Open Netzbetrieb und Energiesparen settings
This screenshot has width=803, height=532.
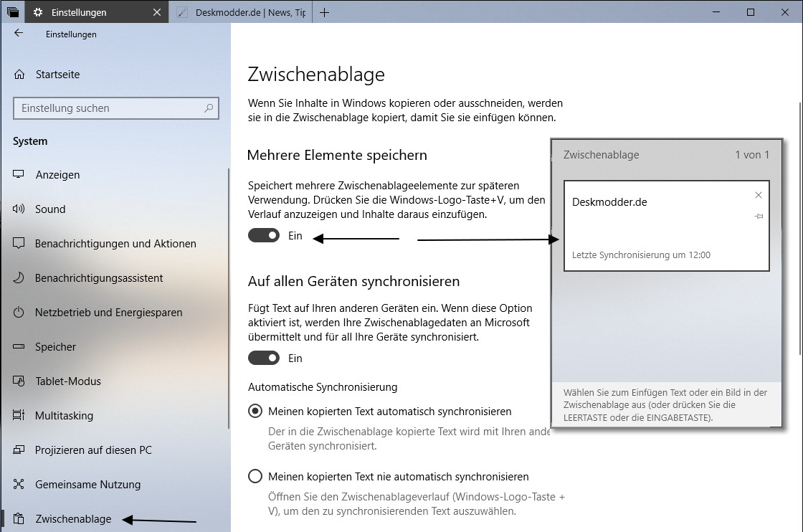click(x=115, y=313)
